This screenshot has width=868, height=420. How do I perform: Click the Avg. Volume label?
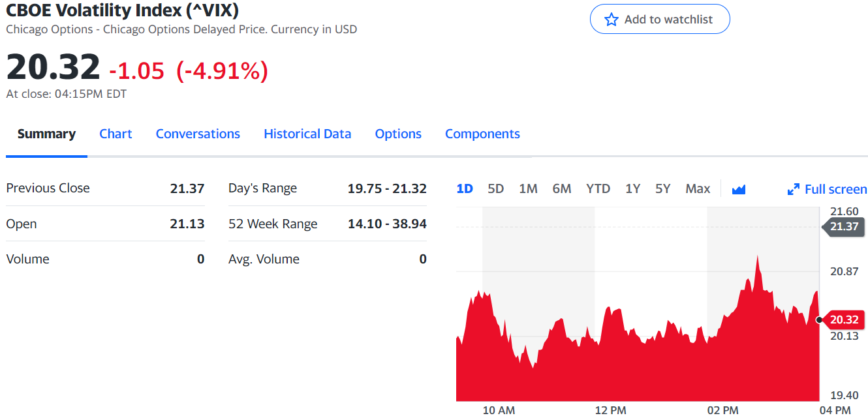(x=264, y=259)
